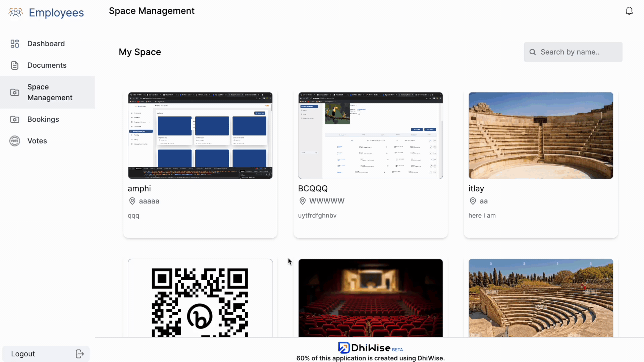Open the Bookings section icon
Viewport: 644px width, 362px height.
(15, 119)
